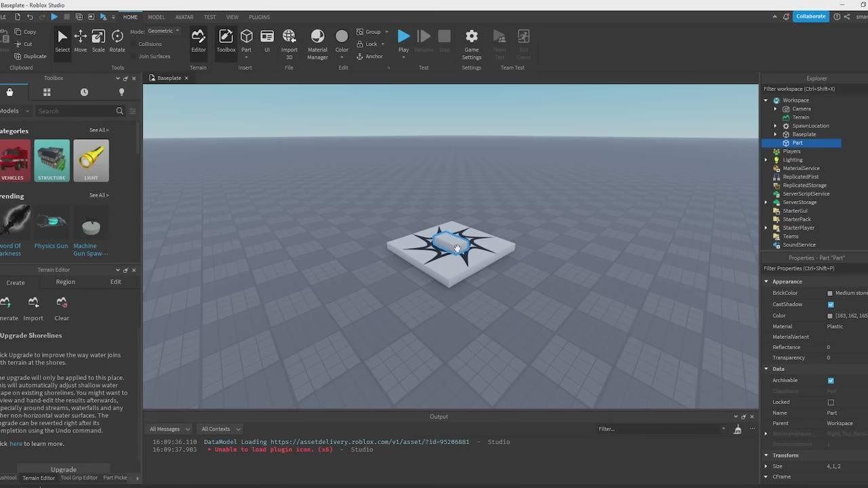The width and height of the screenshot is (868, 488).
Task: Click the Collaborate button
Action: click(811, 16)
